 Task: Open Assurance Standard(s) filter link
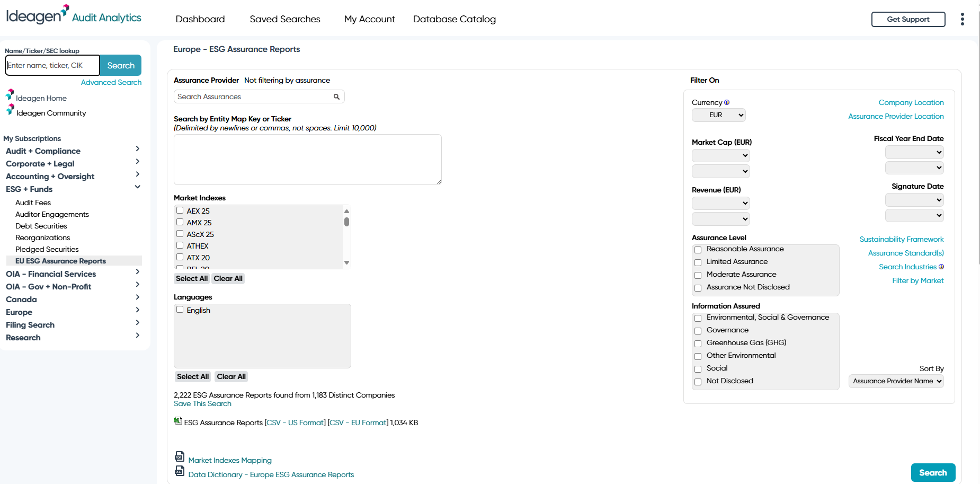[x=906, y=253]
